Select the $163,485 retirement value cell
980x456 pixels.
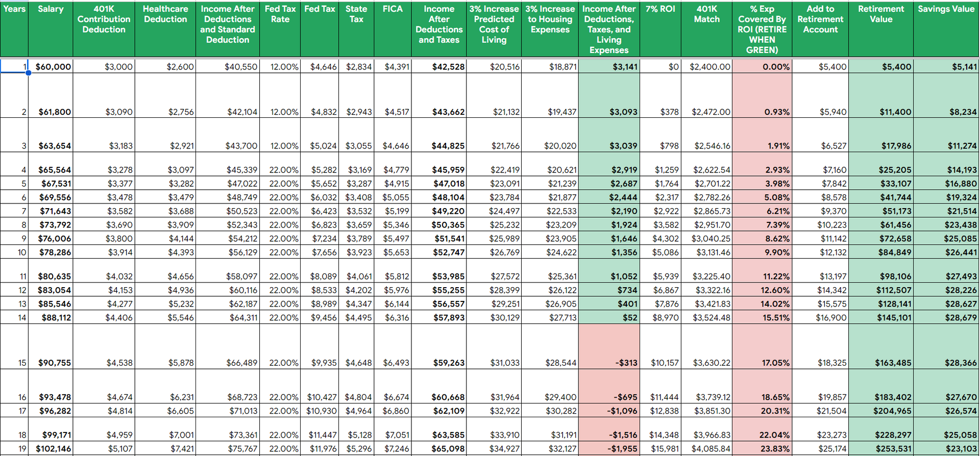click(881, 347)
